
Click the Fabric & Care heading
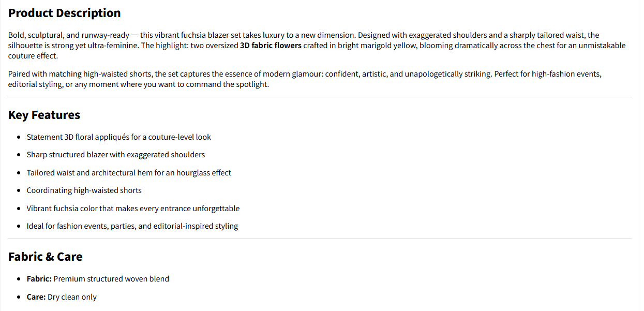pyautogui.click(x=45, y=257)
